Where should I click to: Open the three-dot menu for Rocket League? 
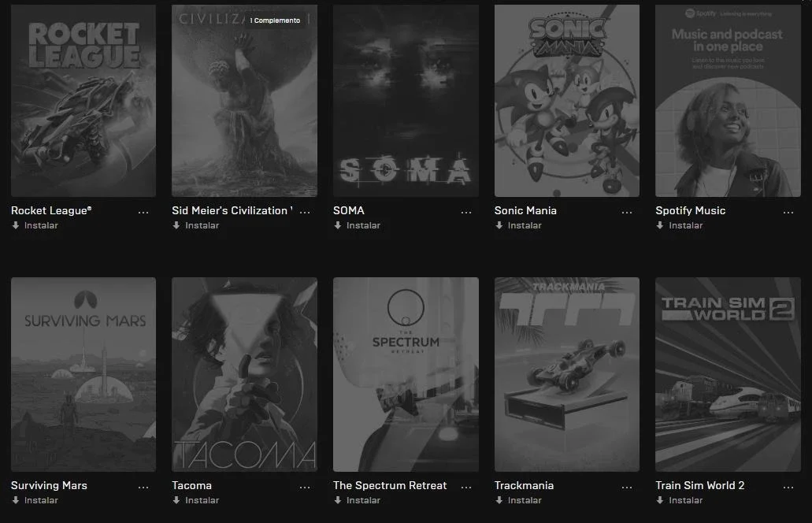(x=143, y=212)
